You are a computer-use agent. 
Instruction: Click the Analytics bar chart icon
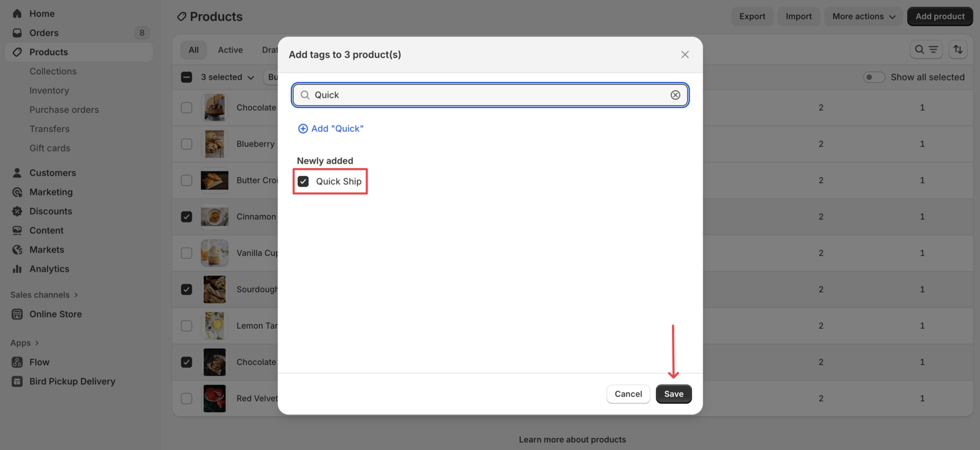pyautogui.click(x=17, y=269)
